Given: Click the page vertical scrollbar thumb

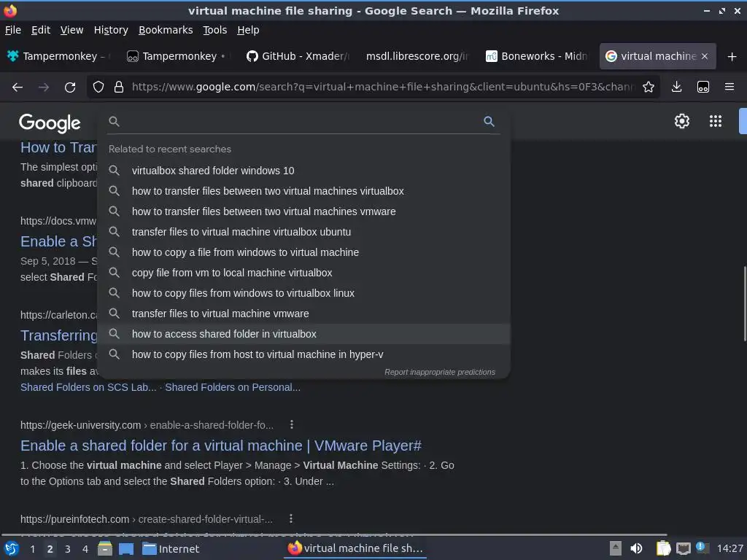Looking at the screenshot, I should tap(744, 304).
